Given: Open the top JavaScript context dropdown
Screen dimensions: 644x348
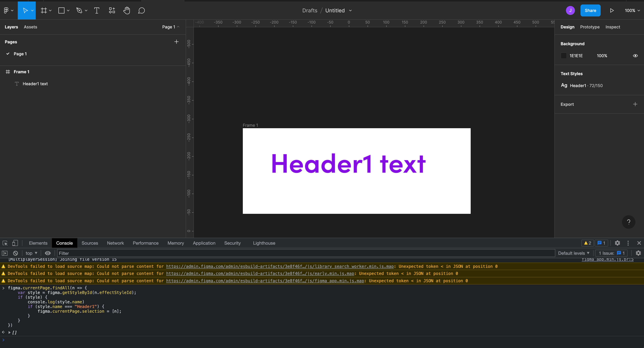Looking at the screenshot, I should [x=32, y=253].
